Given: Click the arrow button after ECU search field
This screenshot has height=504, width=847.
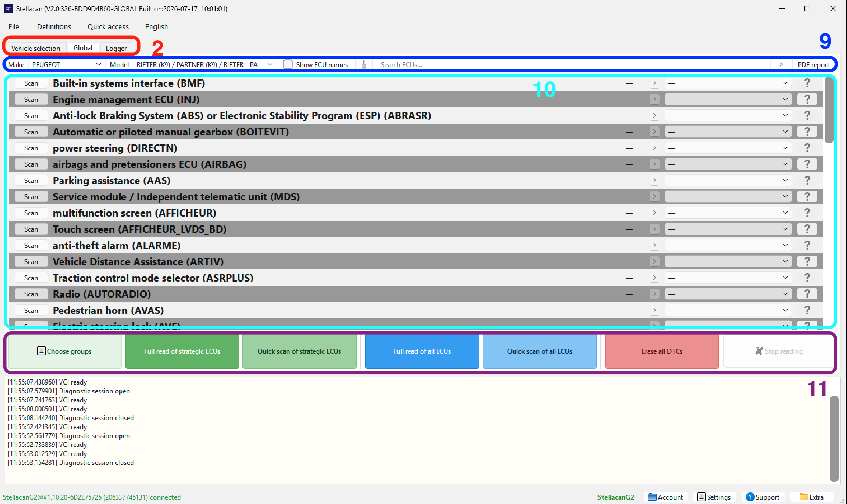Looking at the screenshot, I should pos(781,64).
